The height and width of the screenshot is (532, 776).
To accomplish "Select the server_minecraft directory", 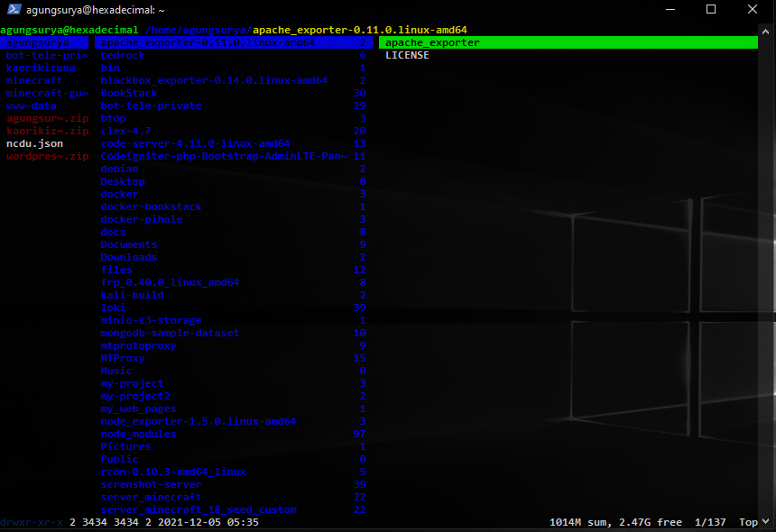I will [151, 497].
